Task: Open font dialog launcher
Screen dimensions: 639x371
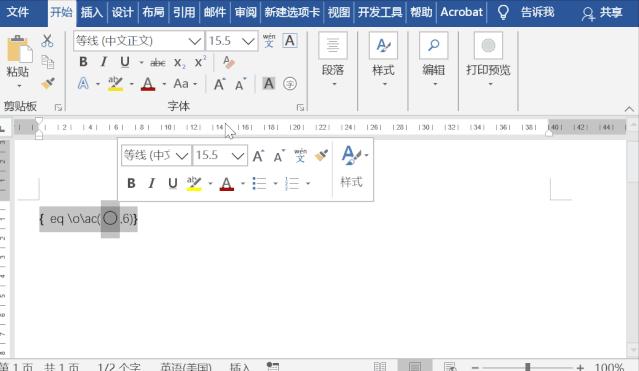Action: (300, 108)
